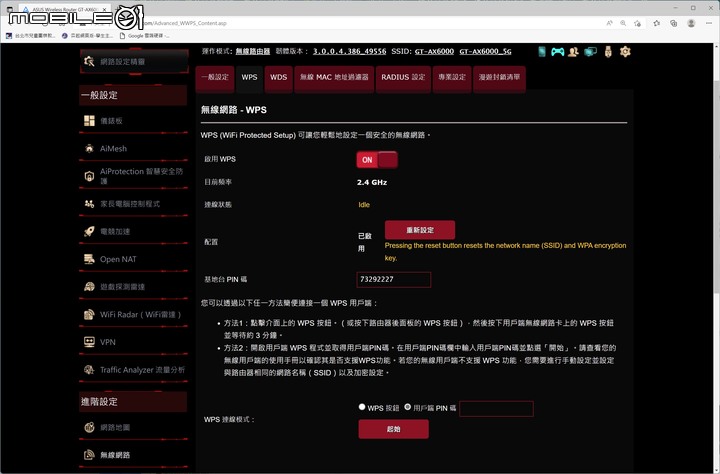Open 家長電腦控制程式 parental controls

pyautogui.click(x=134, y=203)
